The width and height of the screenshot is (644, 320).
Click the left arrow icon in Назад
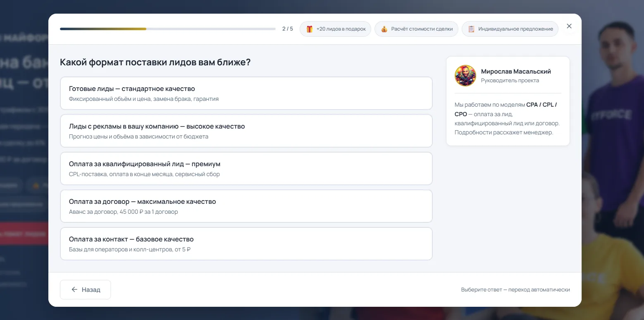[x=74, y=289]
